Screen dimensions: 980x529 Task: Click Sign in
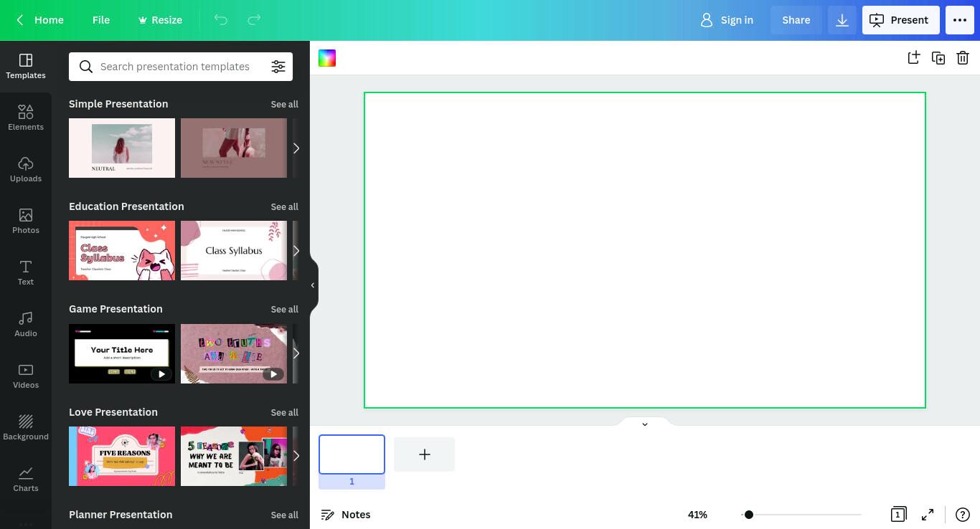pyautogui.click(x=727, y=20)
